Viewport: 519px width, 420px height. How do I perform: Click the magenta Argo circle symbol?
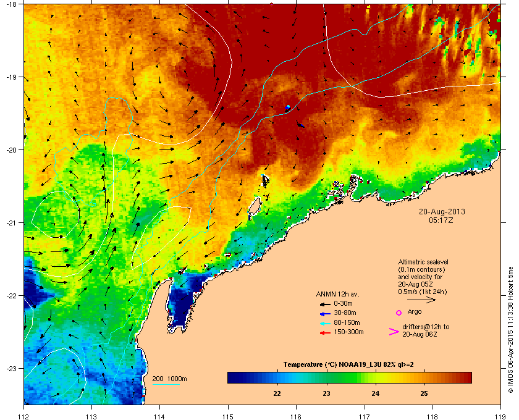point(399,313)
